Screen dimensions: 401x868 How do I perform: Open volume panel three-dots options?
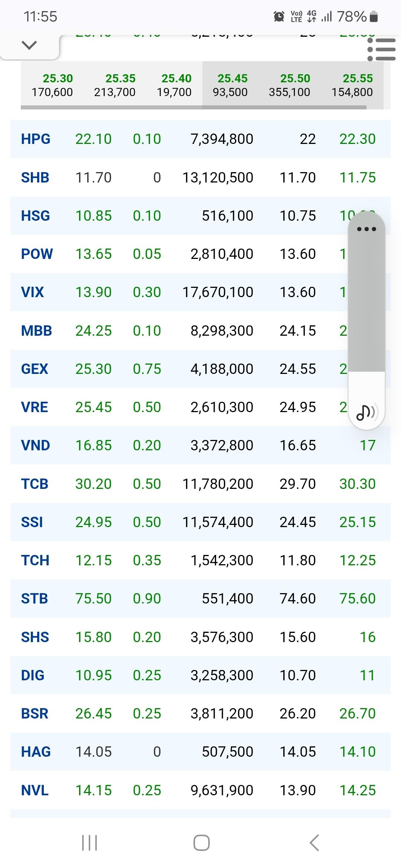pos(366,229)
